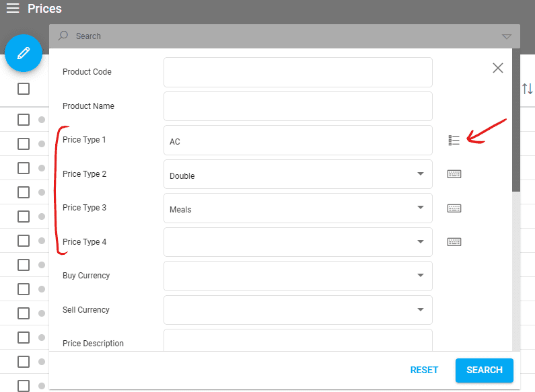Click keyboard icon next to Price Type 4
Viewport: 535px width, 392px height.
(454, 242)
